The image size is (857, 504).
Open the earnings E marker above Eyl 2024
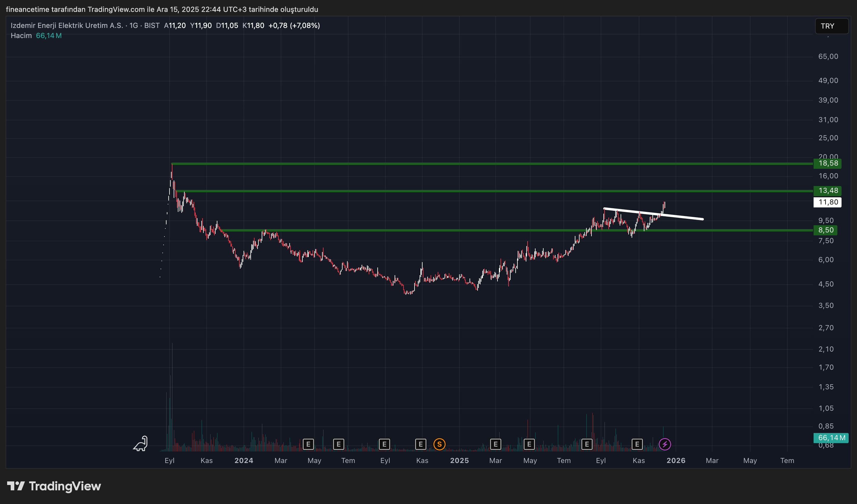[x=384, y=444]
